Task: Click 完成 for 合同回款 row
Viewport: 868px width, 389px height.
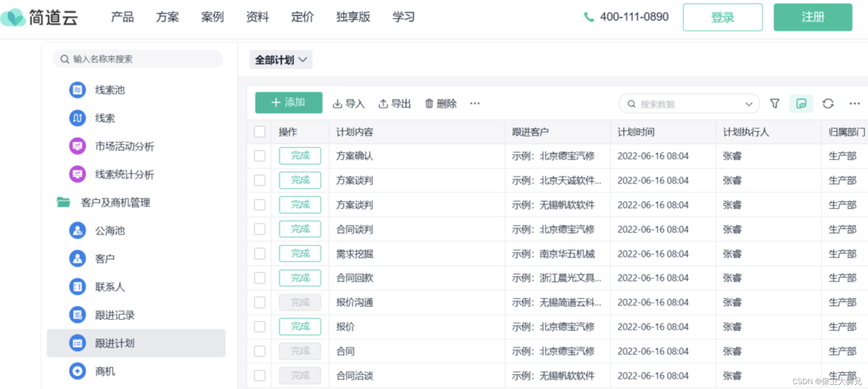Action: tap(300, 278)
